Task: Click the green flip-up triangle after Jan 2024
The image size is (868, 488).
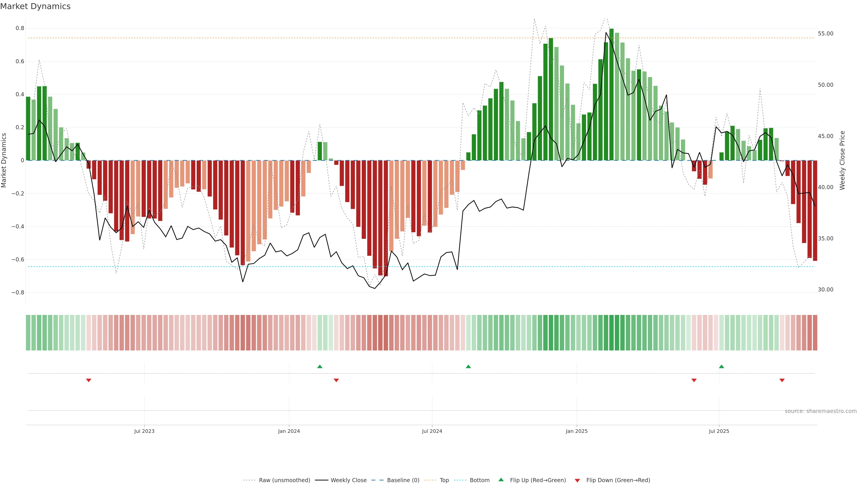Action: [320, 366]
